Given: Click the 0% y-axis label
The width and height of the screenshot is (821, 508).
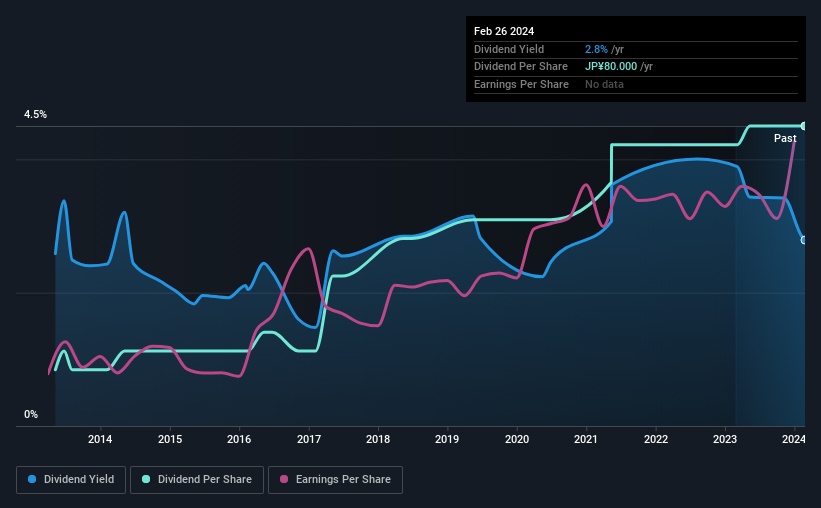Looking at the screenshot, I should 31,414.
